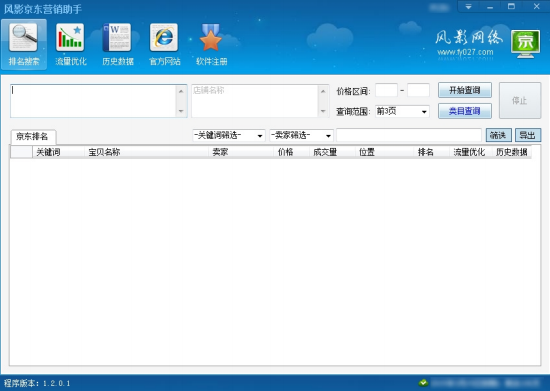
Task: Click the 查询范围 label
Action: click(353, 112)
